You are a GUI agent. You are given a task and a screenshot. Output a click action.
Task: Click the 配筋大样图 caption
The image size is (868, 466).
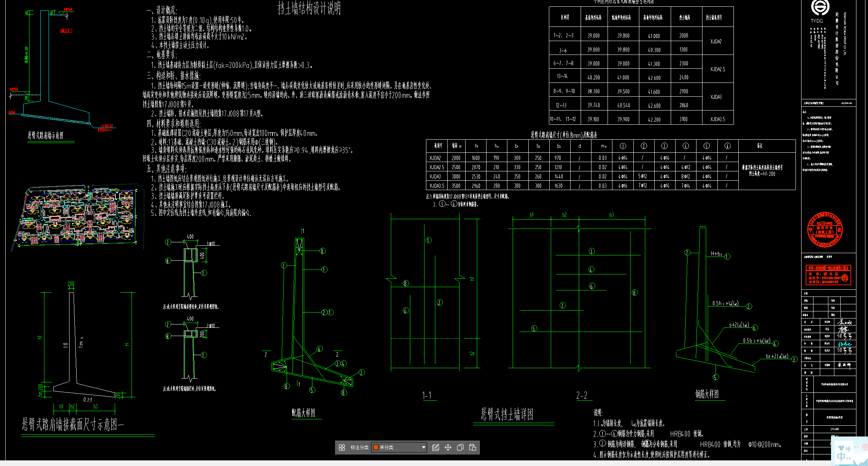[x=303, y=413]
